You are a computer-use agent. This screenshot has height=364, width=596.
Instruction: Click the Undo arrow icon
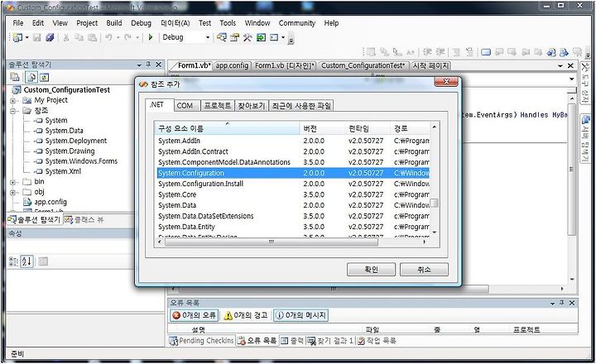(x=109, y=37)
